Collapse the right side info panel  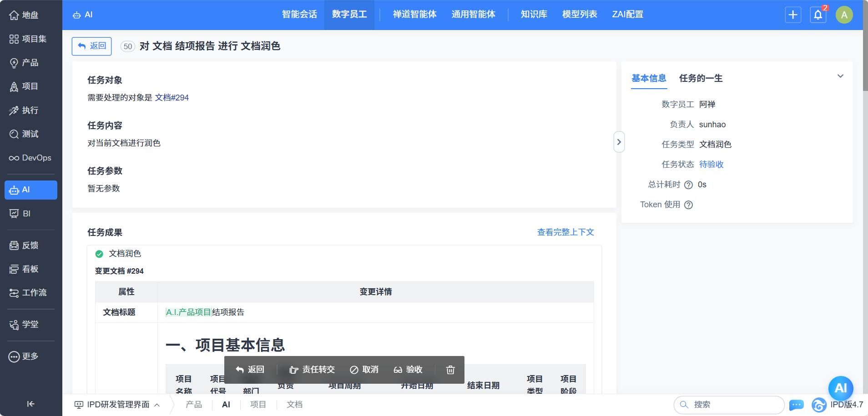click(619, 142)
